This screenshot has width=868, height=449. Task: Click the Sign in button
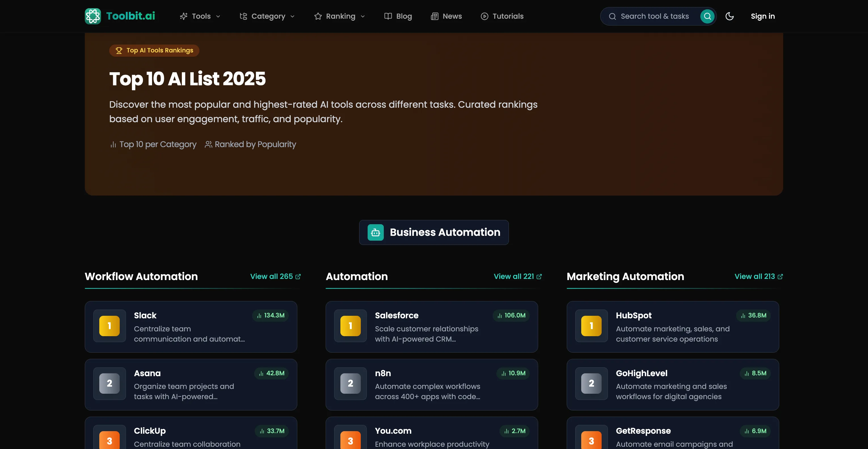point(762,16)
